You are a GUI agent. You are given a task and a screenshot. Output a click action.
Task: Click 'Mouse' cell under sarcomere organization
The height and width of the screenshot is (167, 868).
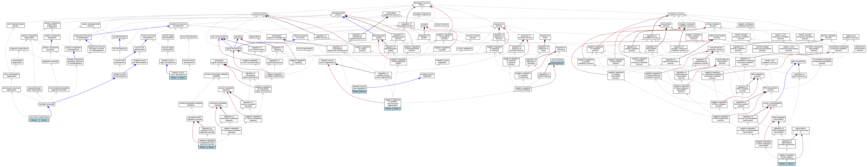pos(34,120)
